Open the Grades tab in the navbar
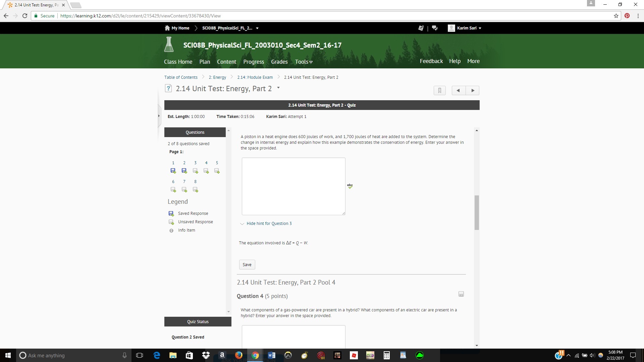The image size is (644, 362). pyautogui.click(x=279, y=62)
